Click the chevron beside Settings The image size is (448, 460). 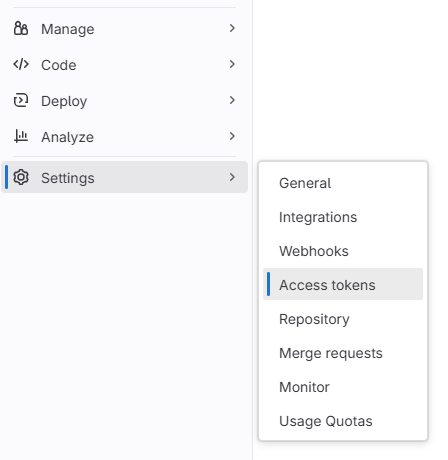click(232, 177)
